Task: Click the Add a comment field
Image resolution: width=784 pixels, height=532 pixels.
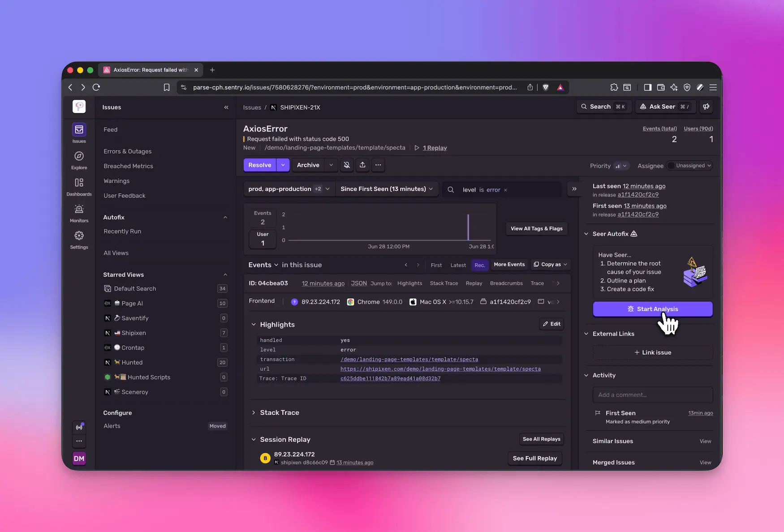Action: (x=653, y=395)
